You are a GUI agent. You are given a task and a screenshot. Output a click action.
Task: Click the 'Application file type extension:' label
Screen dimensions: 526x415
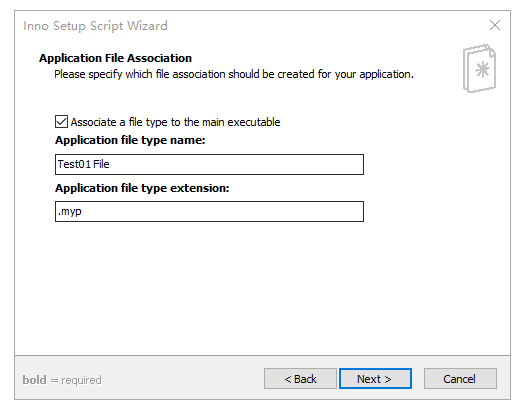click(142, 188)
